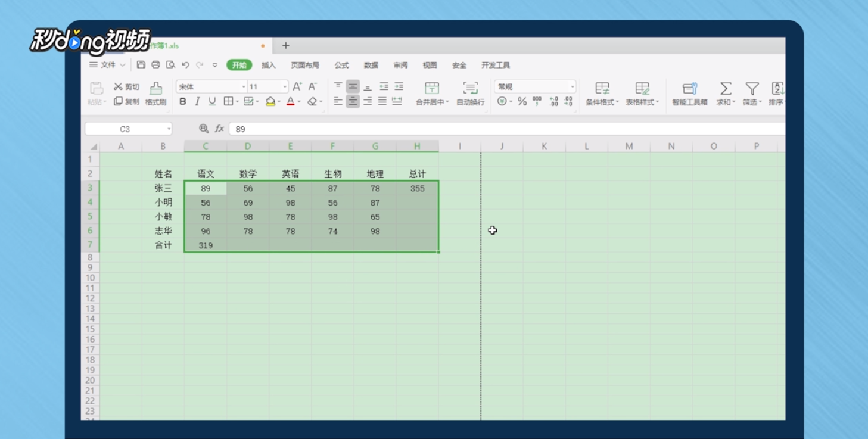The image size is (868, 439).
Task: Open font color red A swatch
Action: coord(291,102)
